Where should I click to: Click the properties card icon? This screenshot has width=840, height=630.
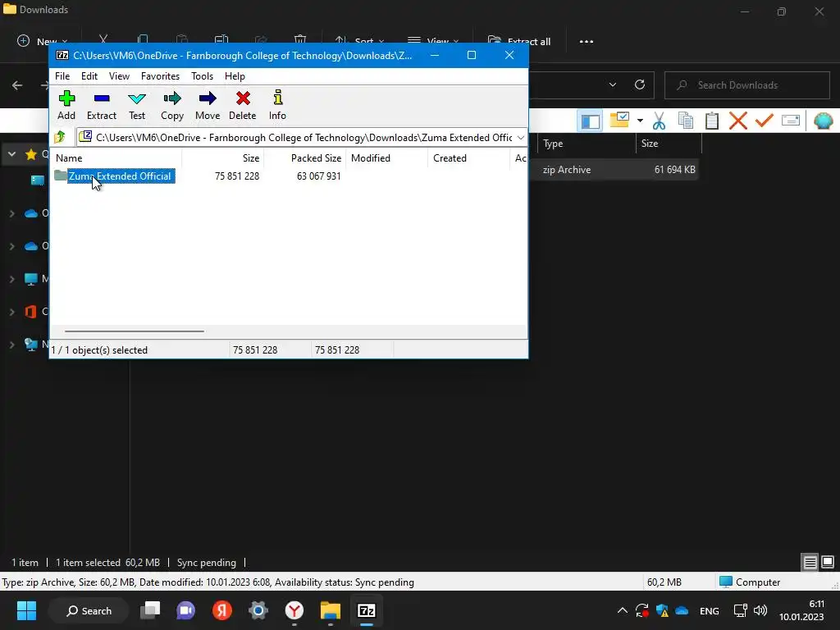pos(791,121)
